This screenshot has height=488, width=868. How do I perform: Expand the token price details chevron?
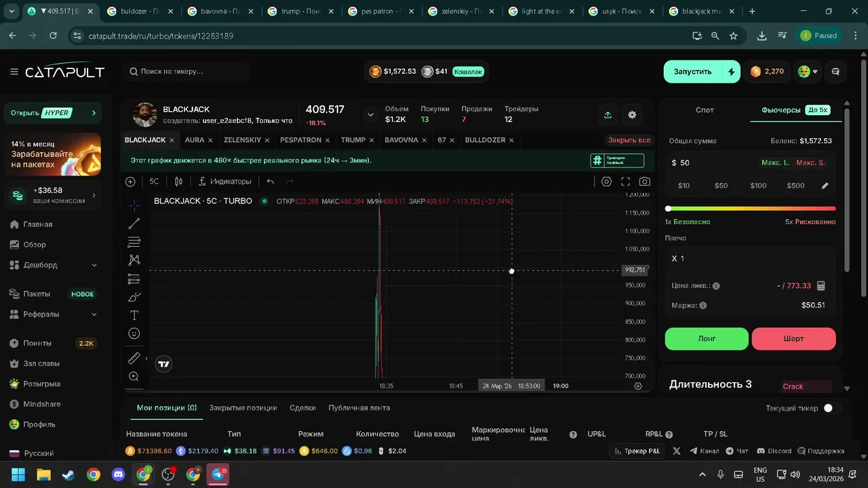pyautogui.click(x=370, y=115)
